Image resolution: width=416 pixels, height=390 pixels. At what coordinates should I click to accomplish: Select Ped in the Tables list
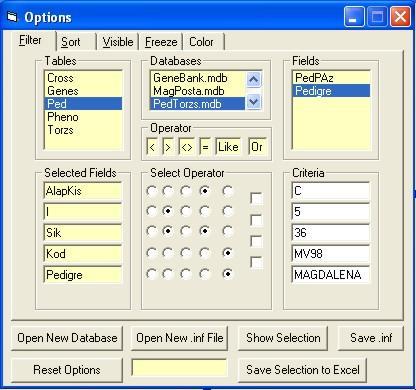click(83, 104)
